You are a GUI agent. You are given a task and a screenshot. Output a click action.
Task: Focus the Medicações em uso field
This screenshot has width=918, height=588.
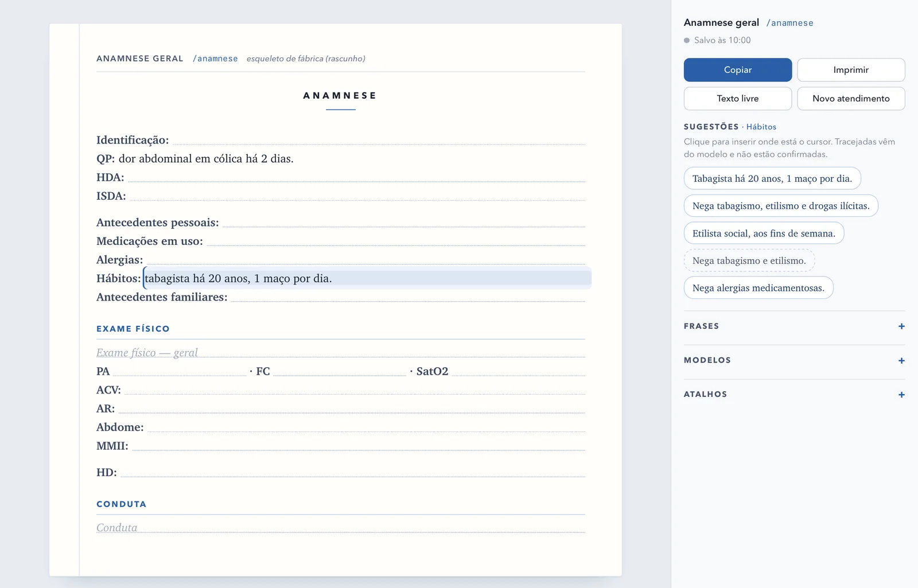(x=396, y=242)
